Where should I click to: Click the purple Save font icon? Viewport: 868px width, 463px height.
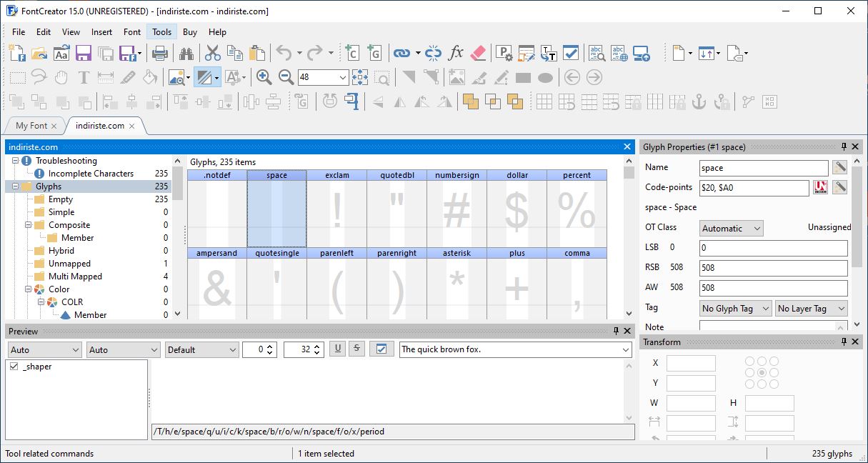[84, 53]
